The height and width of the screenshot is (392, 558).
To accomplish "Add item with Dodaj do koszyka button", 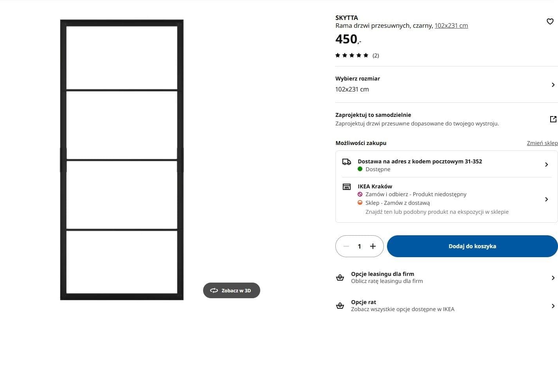I will [x=472, y=246].
